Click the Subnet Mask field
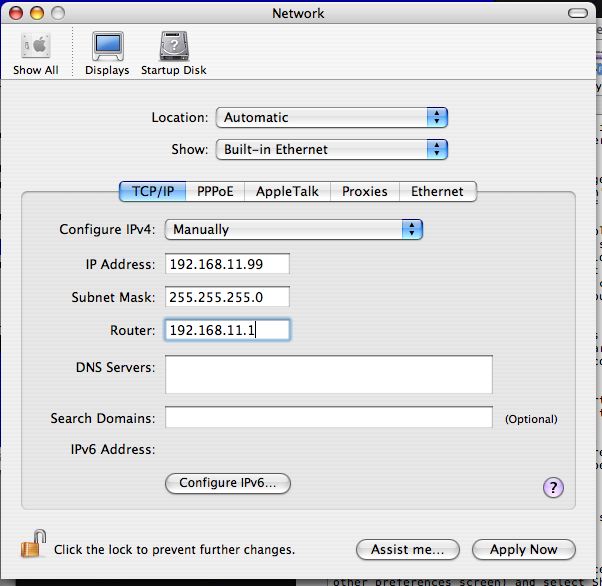602x586 pixels. 227,297
